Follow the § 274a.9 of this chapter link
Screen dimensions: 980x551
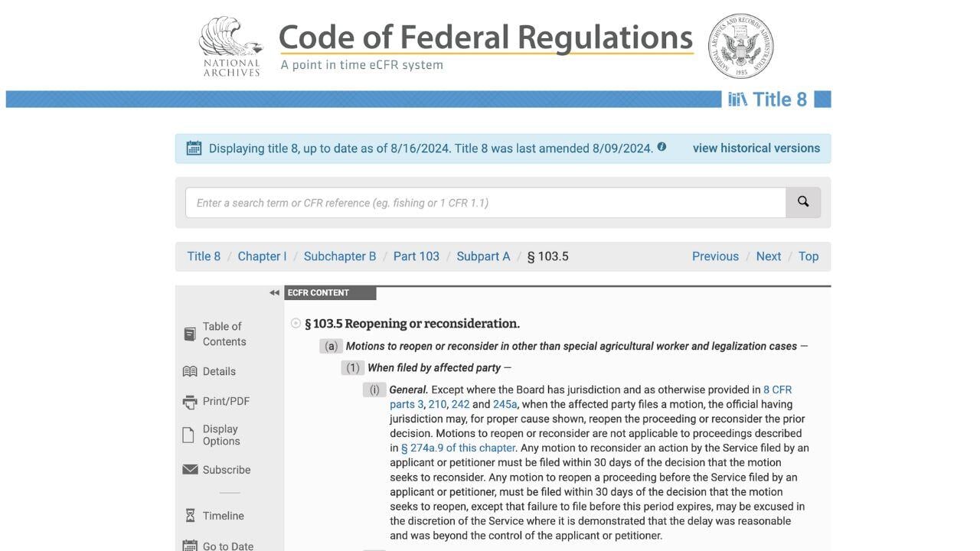(459, 447)
